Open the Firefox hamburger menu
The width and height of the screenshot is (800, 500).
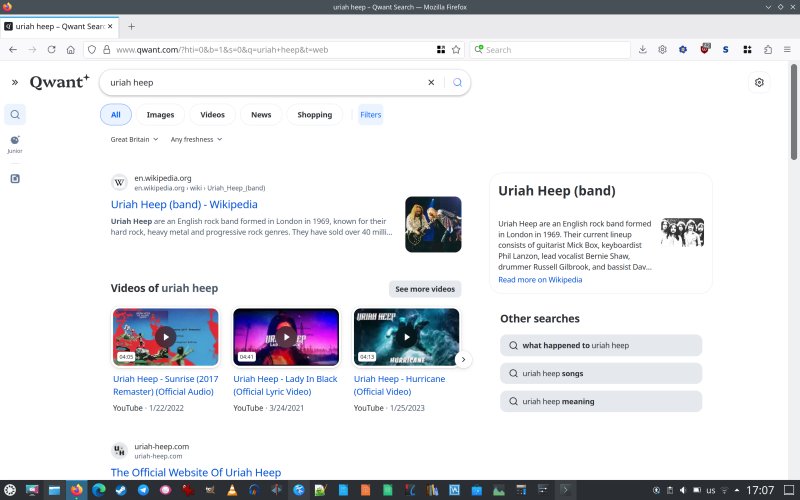pyautogui.click(x=787, y=49)
